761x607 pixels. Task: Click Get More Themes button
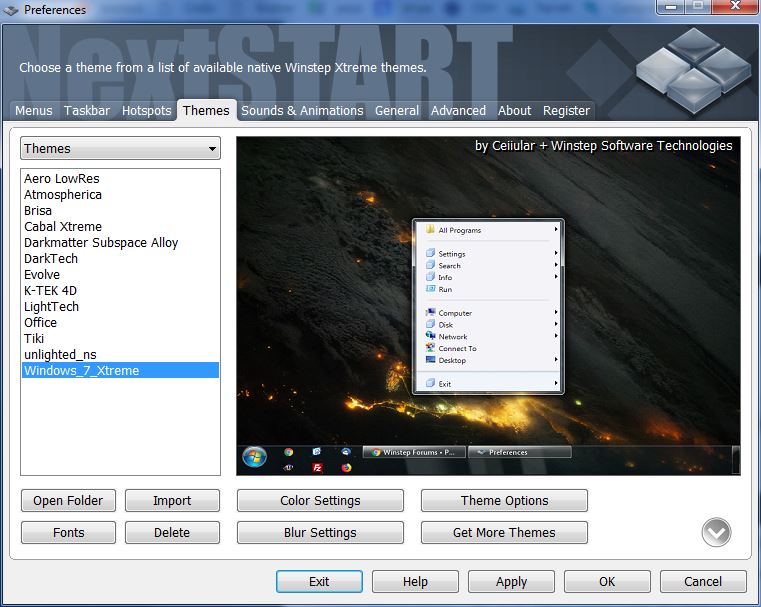pyautogui.click(x=504, y=533)
